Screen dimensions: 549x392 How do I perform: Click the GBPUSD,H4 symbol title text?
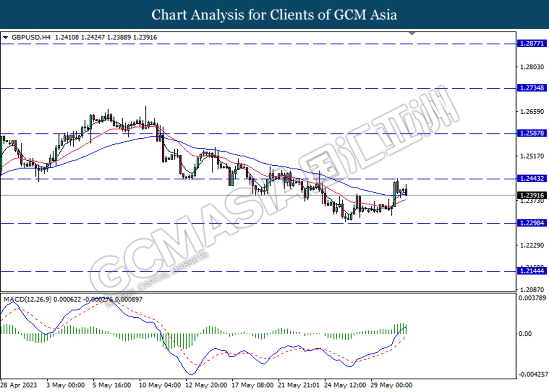(31, 37)
